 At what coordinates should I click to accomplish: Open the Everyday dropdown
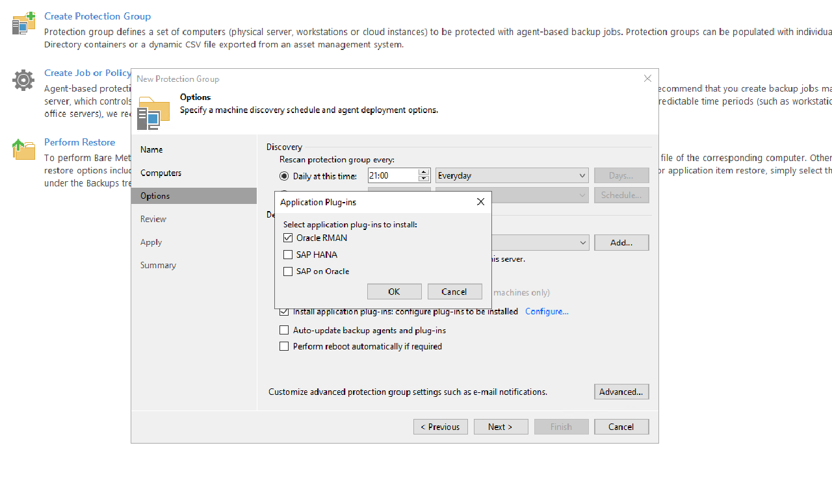(512, 175)
